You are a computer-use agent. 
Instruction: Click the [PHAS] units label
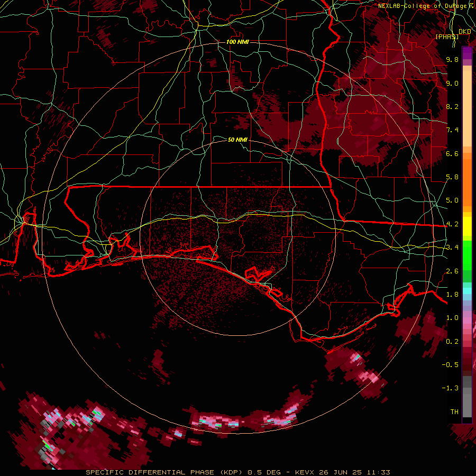pos(447,36)
